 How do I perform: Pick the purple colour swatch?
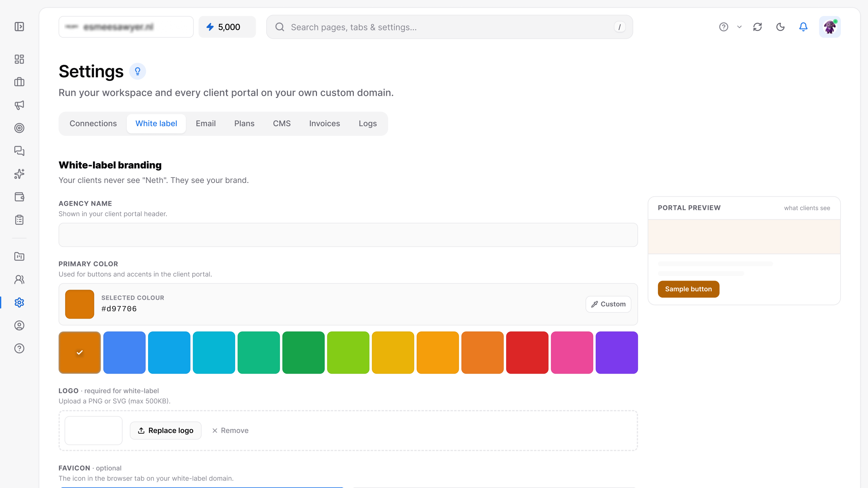click(617, 352)
